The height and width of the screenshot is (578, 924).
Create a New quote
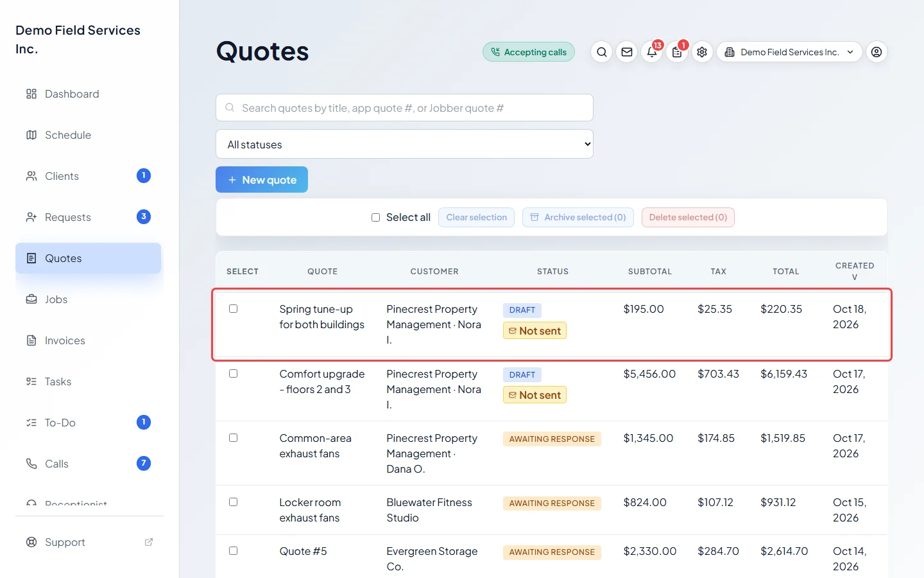[262, 180]
